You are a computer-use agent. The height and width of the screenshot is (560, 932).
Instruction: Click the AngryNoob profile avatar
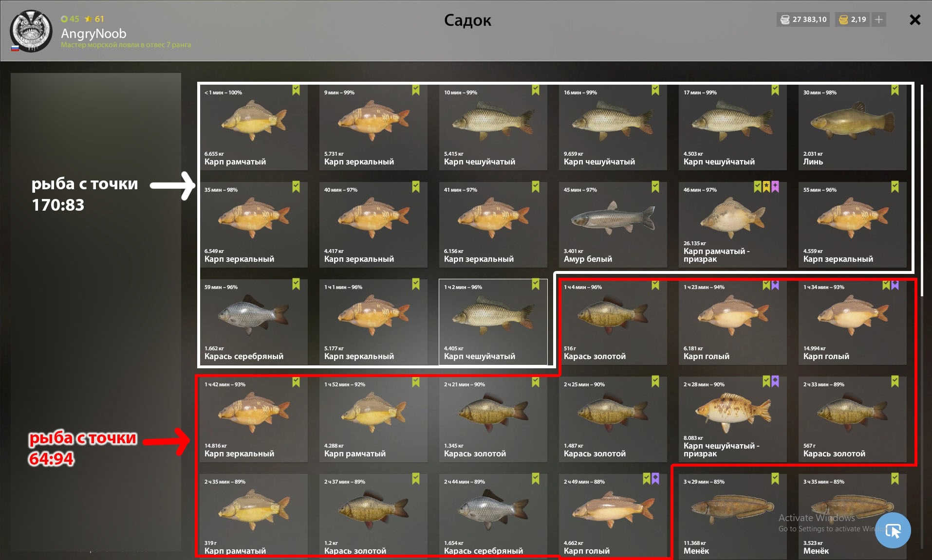pos(31,31)
